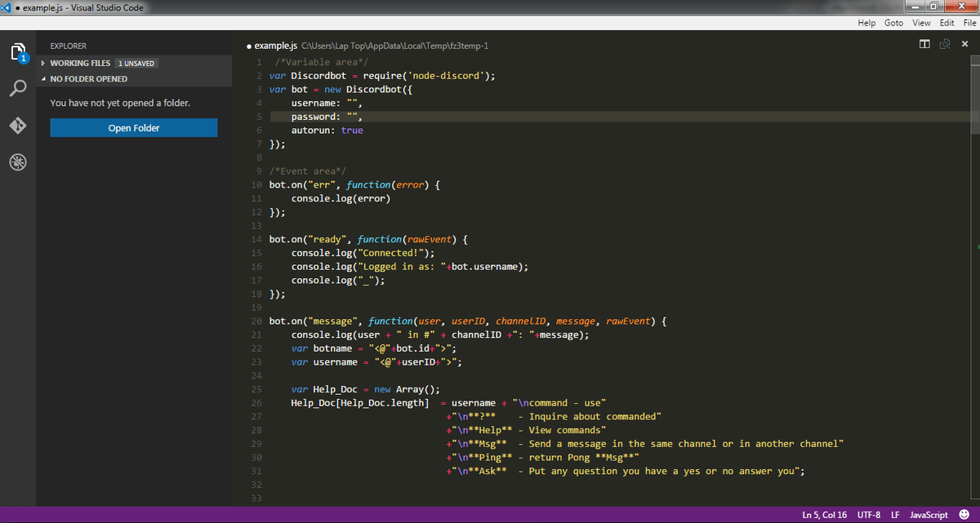Open the File menu

coord(969,23)
